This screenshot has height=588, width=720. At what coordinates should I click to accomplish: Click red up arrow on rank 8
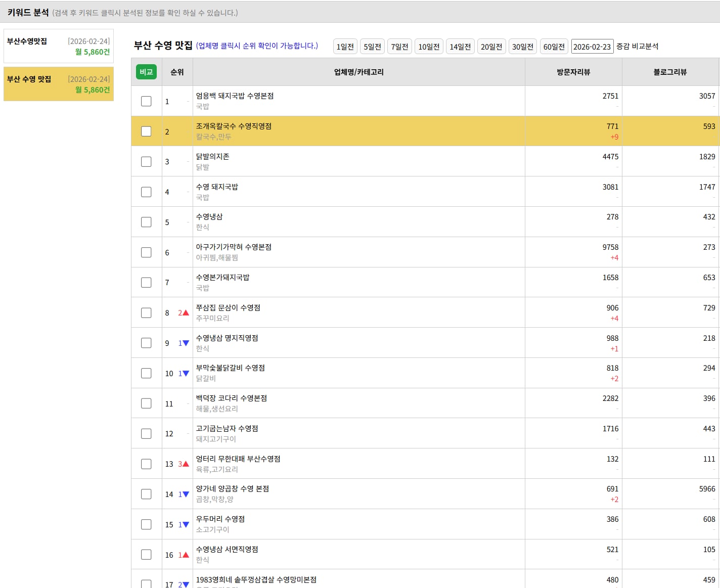tap(186, 313)
